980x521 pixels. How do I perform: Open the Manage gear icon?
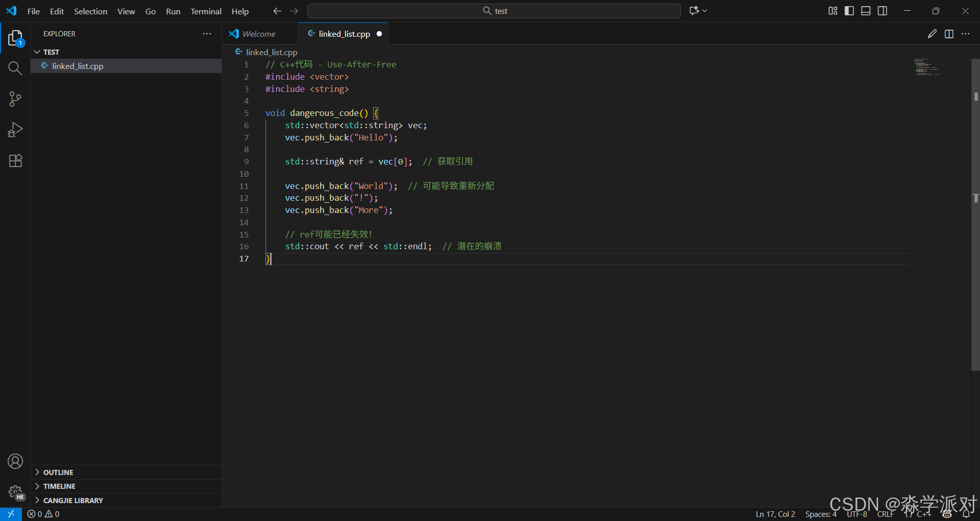(15, 492)
